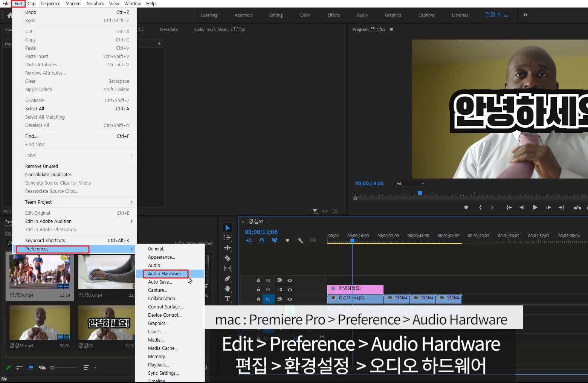Go to Out point in Program monitor
The width and height of the screenshot is (588, 383).
[561, 208]
